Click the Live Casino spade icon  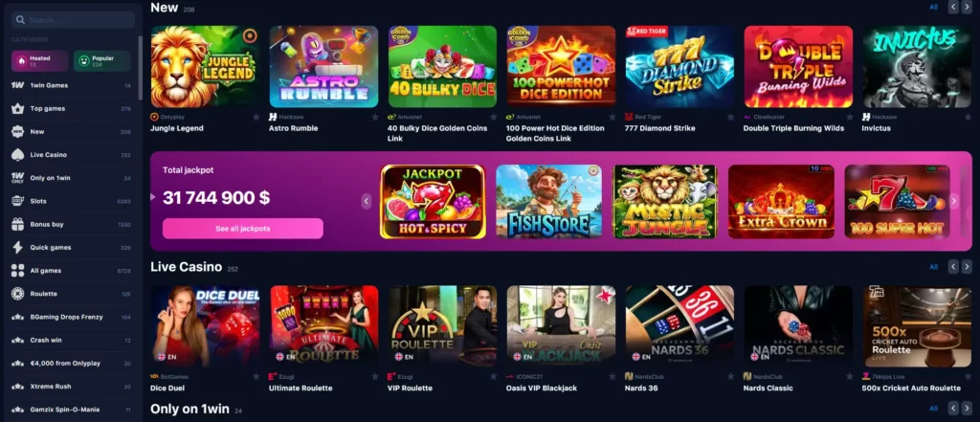(x=17, y=154)
